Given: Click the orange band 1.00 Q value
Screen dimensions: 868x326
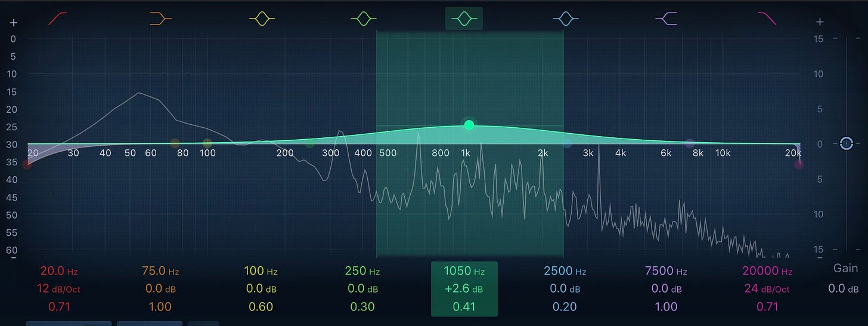Looking at the screenshot, I should [160, 307].
